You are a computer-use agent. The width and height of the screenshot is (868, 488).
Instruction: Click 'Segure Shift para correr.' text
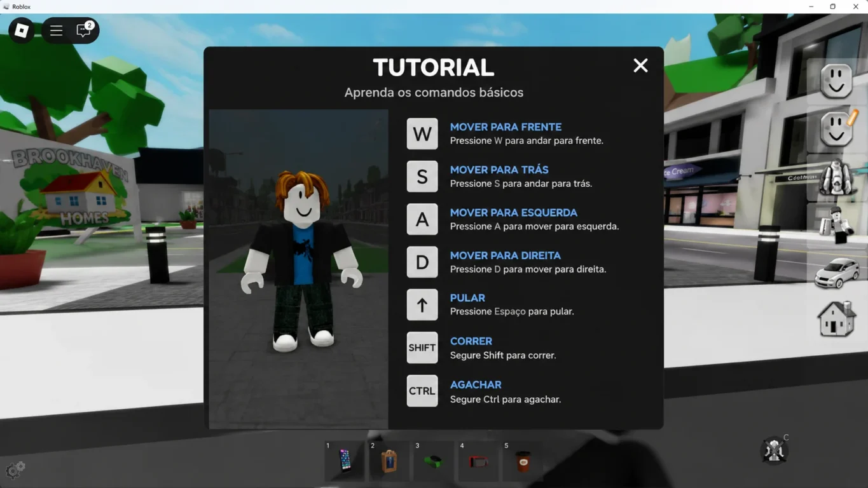pyautogui.click(x=503, y=355)
